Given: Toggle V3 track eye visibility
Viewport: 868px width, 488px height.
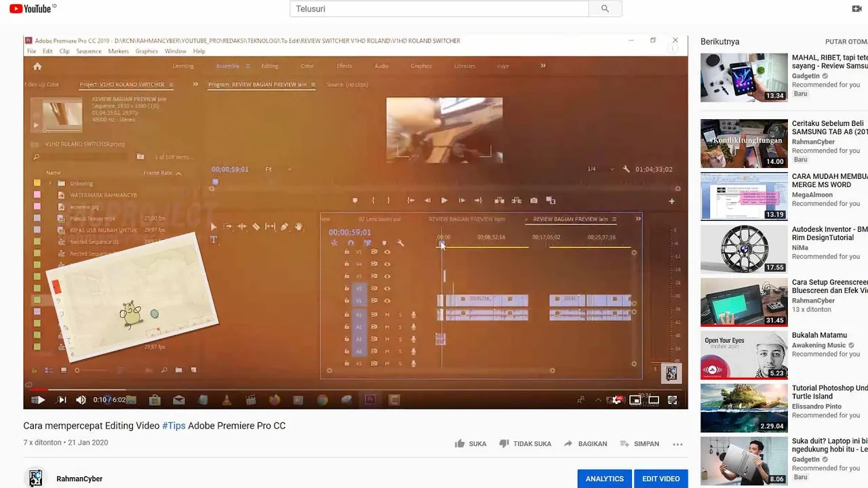Looking at the screenshot, I should [387, 277].
